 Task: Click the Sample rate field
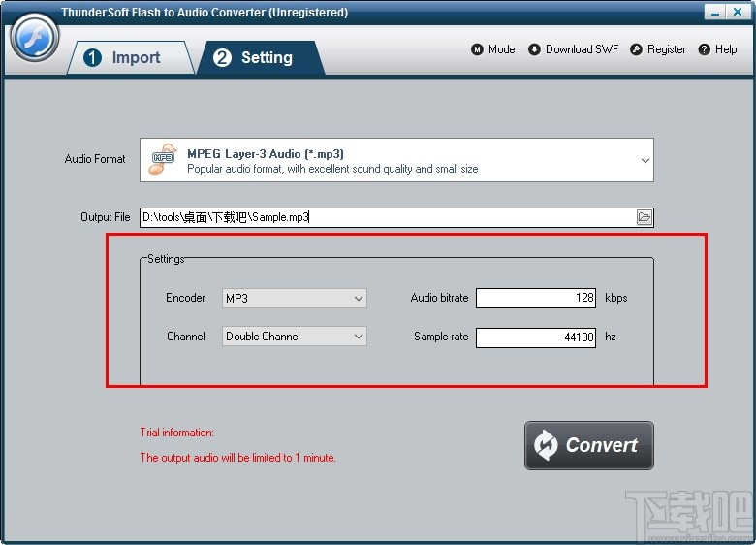pos(536,337)
